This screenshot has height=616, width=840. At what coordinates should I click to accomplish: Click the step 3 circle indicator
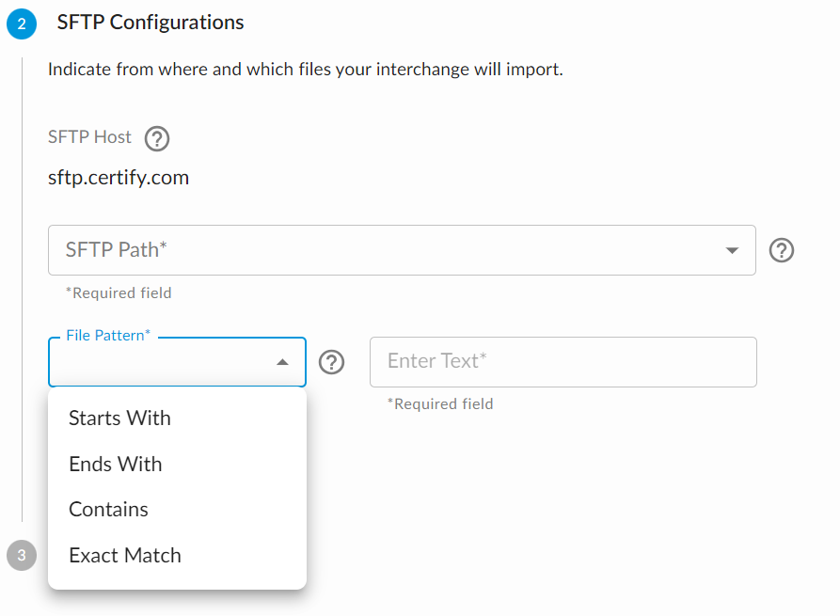click(21, 555)
